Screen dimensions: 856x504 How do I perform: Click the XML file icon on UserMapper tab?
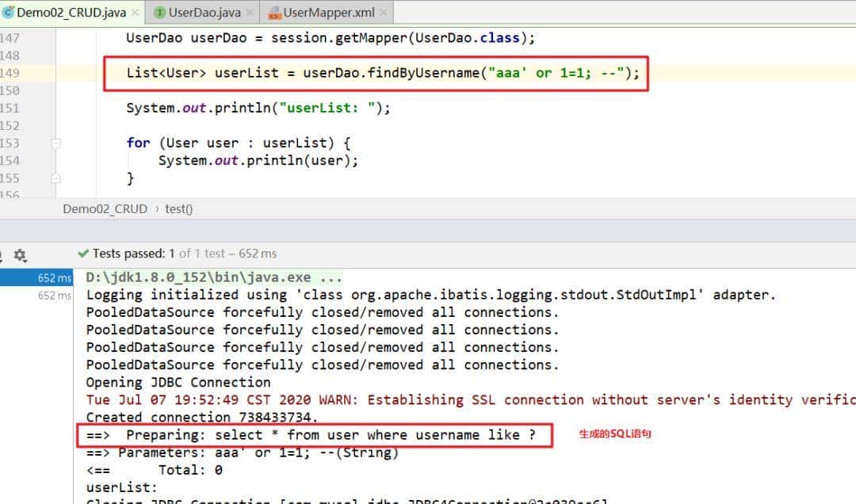[x=274, y=13]
